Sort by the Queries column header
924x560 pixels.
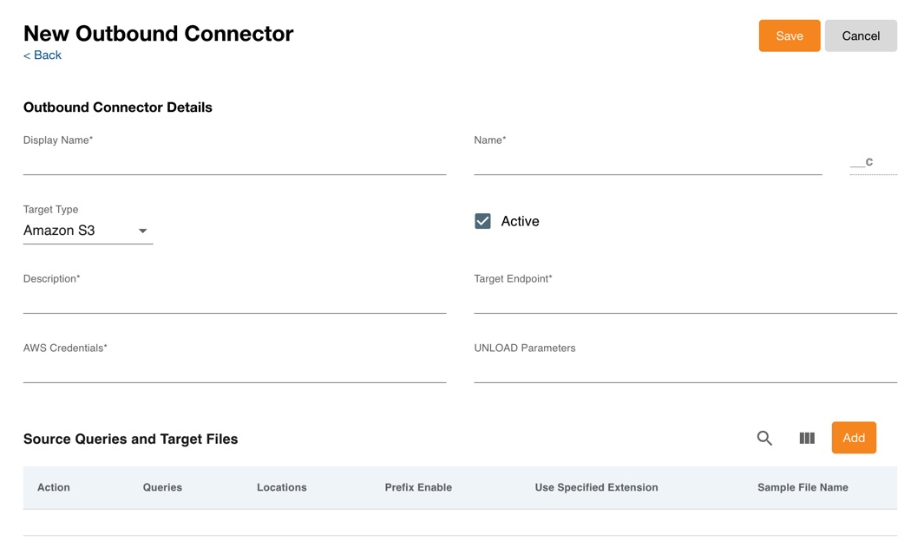pos(162,487)
